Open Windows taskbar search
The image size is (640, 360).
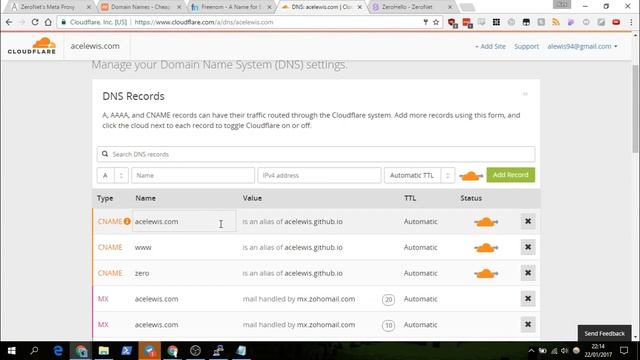34,350
